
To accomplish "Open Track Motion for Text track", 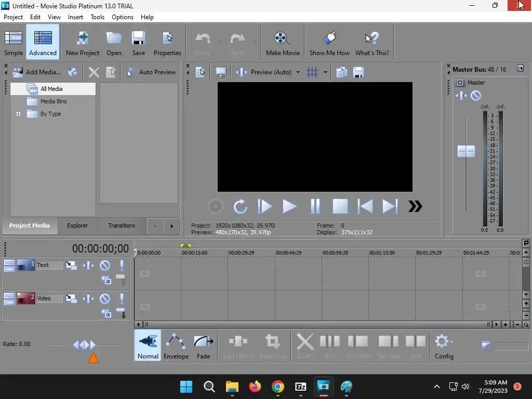I will (71, 265).
